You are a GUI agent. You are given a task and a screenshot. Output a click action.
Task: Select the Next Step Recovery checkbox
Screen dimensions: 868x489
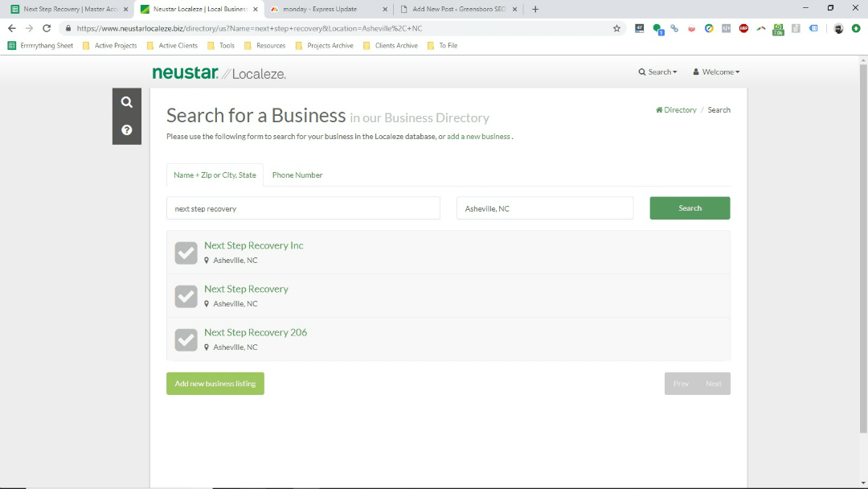[x=186, y=296]
